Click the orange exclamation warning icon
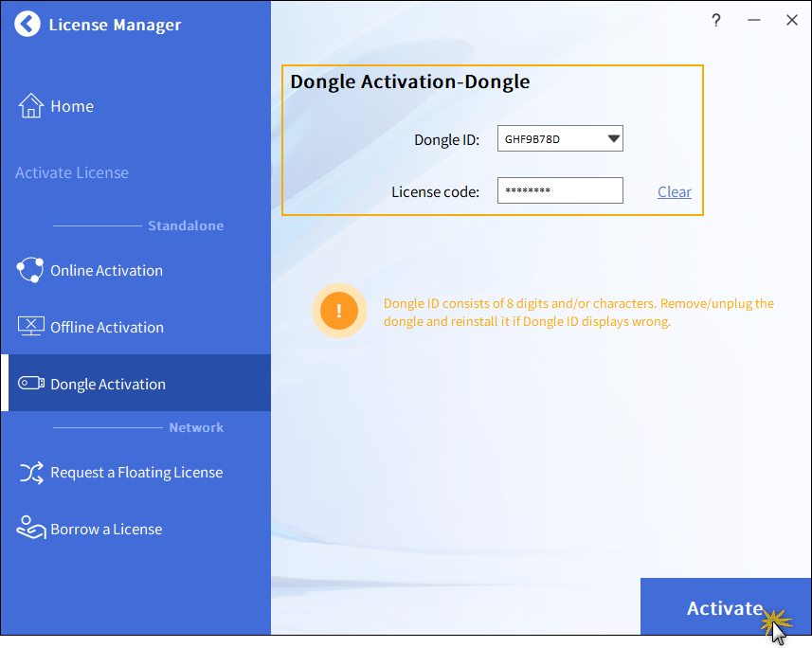The image size is (812, 648). tap(338, 311)
